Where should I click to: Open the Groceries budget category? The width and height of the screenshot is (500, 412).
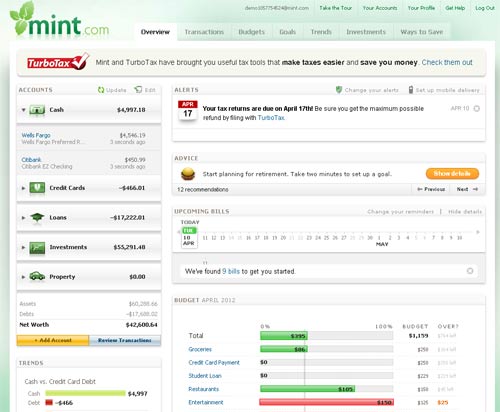tap(200, 349)
